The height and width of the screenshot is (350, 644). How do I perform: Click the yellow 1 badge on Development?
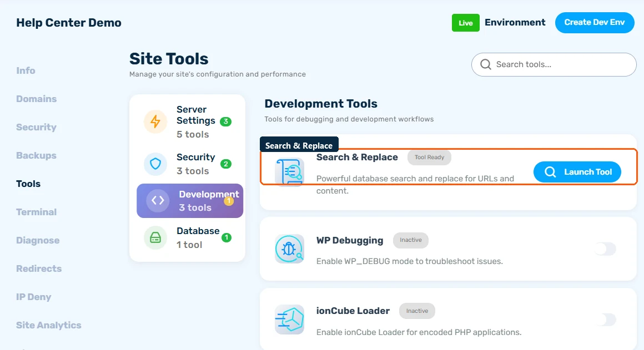tap(229, 201)
